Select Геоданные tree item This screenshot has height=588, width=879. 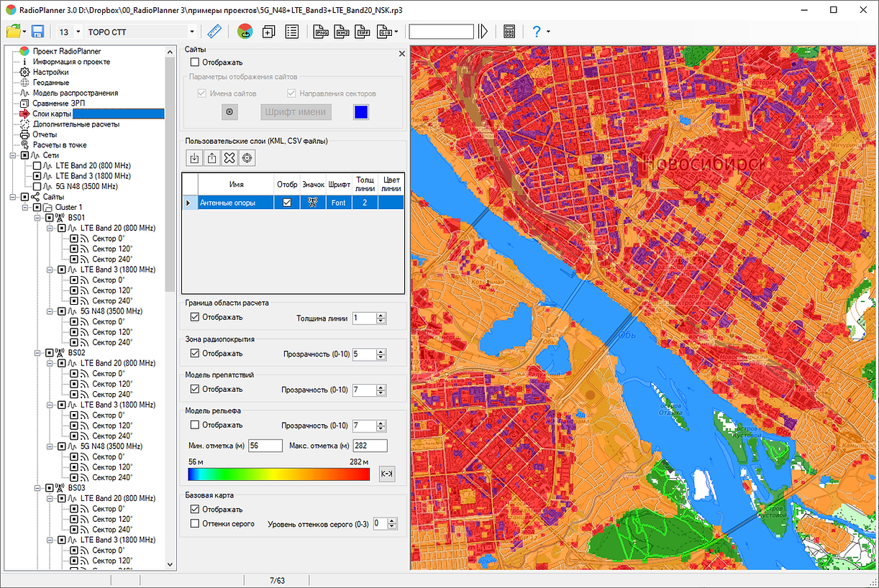51,83
